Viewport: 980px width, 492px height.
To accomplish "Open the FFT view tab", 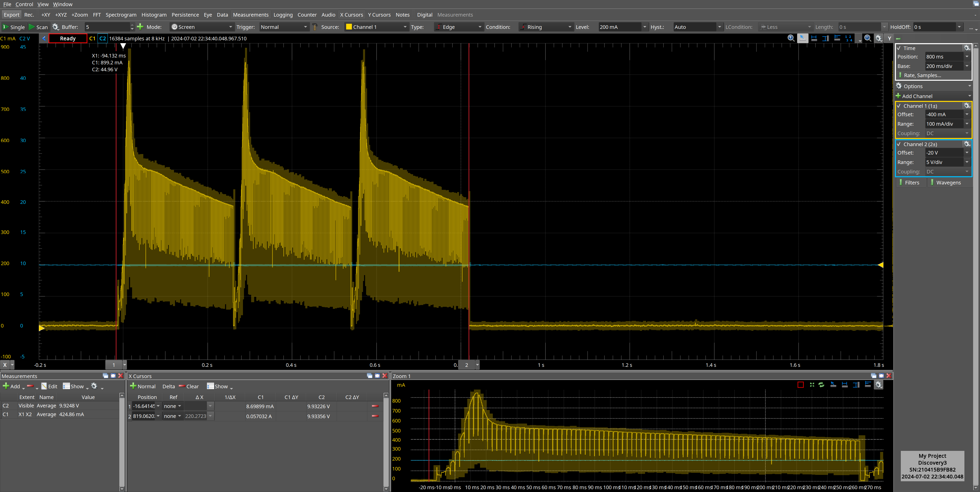I will click(97, 15).
